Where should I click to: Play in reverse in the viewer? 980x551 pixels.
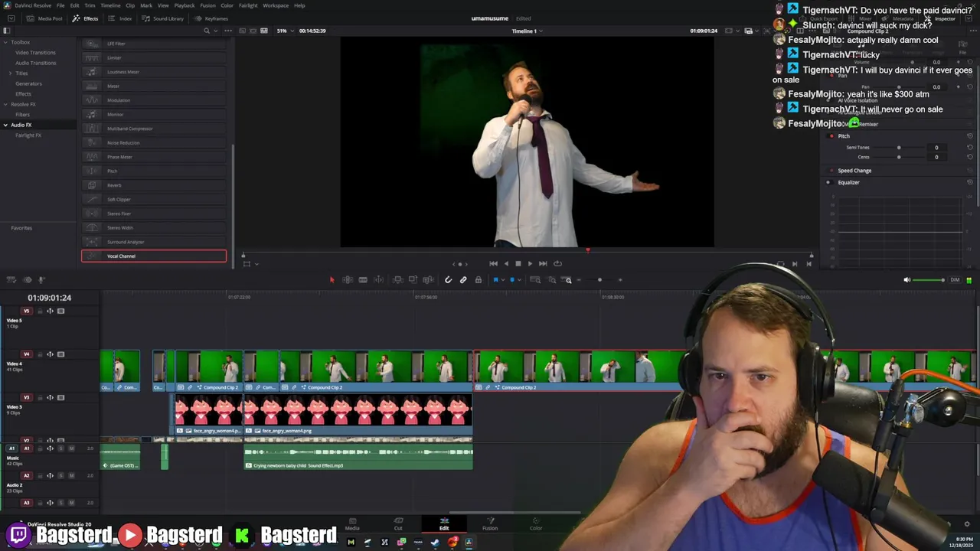pyautogui.click(x=505, y=263)
